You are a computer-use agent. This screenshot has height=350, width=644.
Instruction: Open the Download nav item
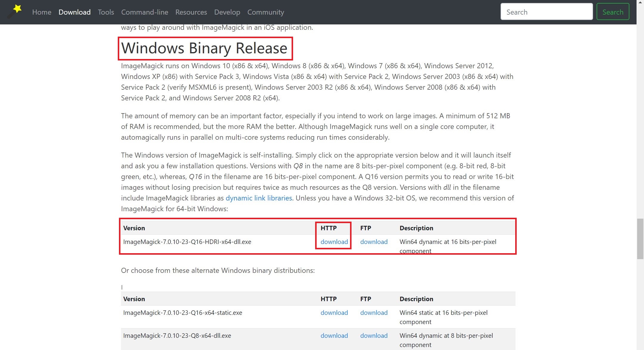coord(75,12)
